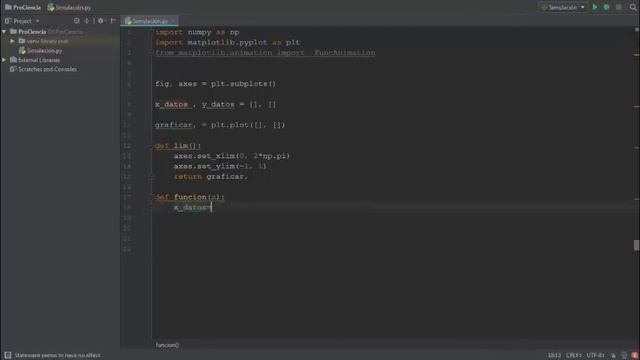640x360 pixels.
Task: Click line number 17 in gutter
Action: 127,197
